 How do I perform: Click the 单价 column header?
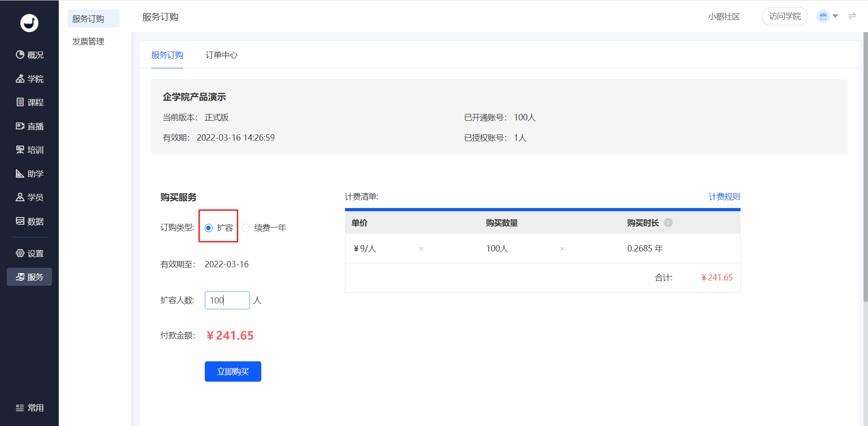(x=359, y=223)
